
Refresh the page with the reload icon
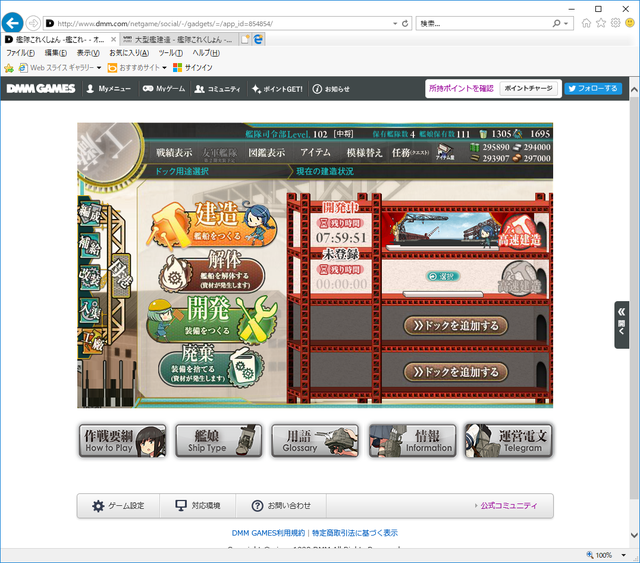[x=405, y=23]
